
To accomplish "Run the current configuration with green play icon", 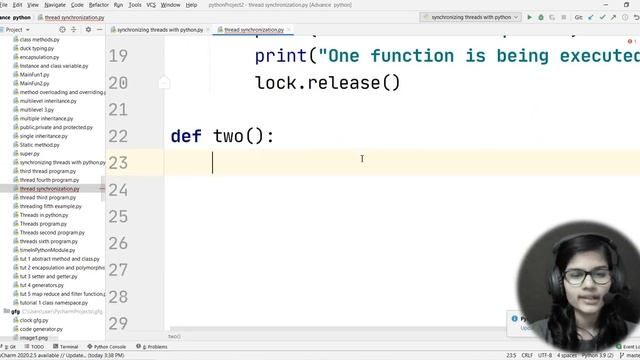I will point(529,17).
